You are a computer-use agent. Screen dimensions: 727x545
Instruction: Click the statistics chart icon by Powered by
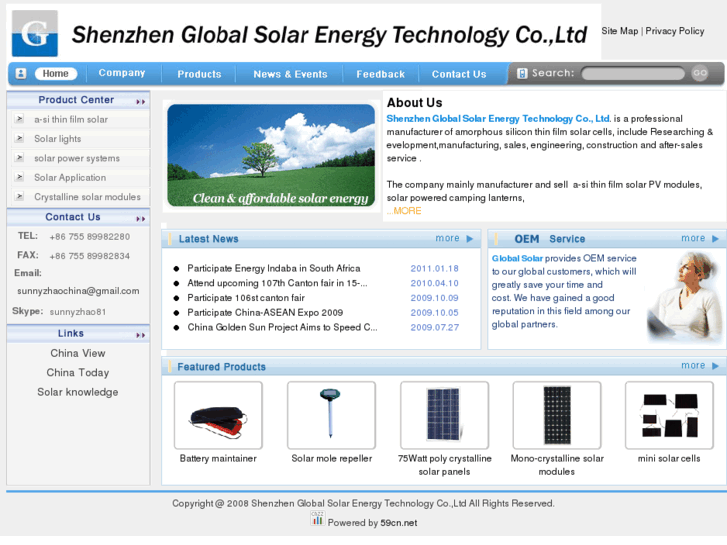click(x=318, y=518)
